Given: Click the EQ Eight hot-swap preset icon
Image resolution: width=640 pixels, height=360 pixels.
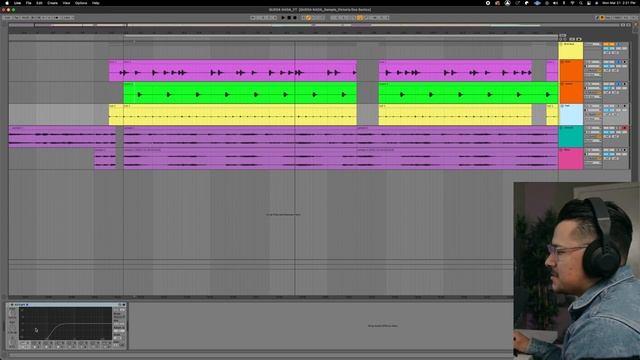Looking at the screenshot, I should [120, 305].
